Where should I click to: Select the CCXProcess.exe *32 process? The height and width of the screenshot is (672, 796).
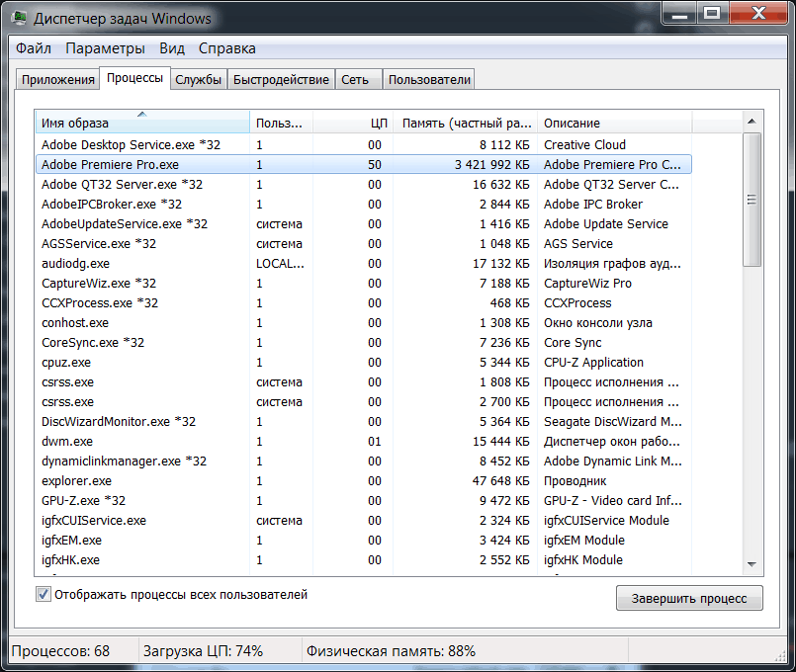click(x=364, y=303)
